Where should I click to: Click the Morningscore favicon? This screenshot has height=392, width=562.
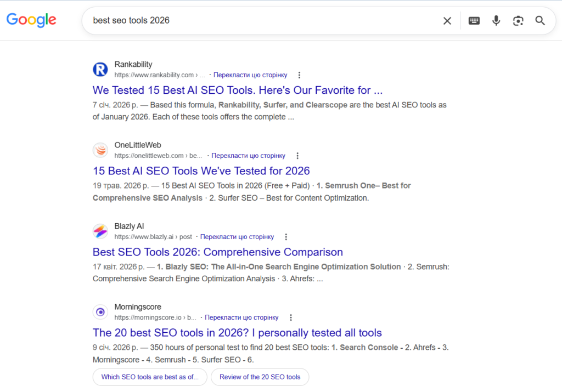pos(100,312)
